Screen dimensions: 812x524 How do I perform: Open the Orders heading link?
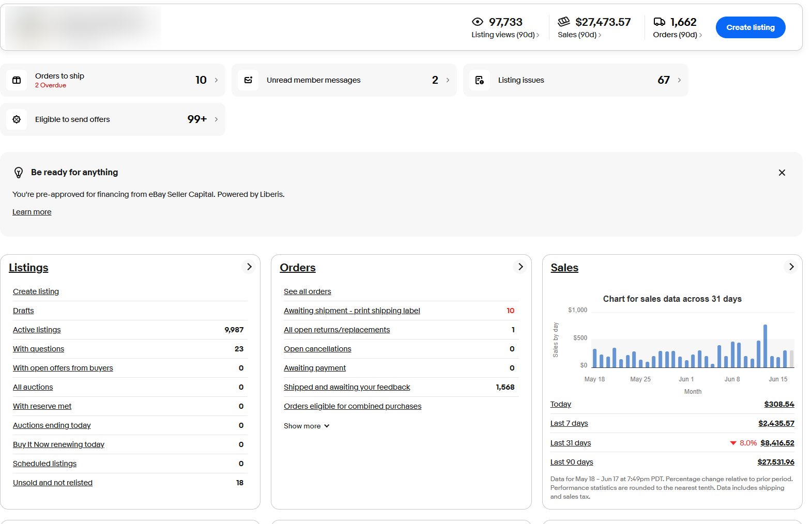pyautogui.click(x=298, y=268)
